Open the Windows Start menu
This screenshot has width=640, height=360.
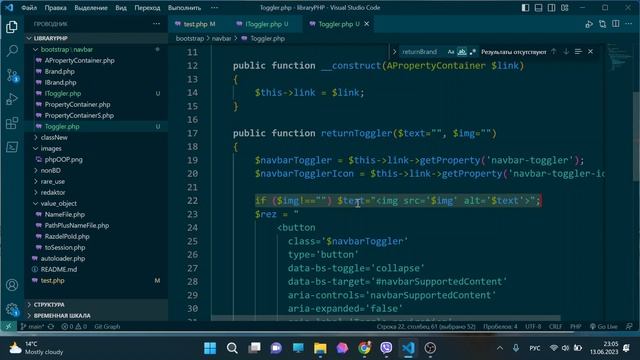pos(210,348)
